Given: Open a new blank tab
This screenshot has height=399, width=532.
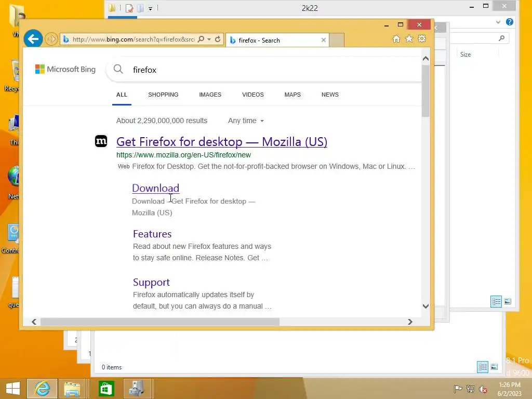Looking at the screenshot, I should click(x=337, y=40).
